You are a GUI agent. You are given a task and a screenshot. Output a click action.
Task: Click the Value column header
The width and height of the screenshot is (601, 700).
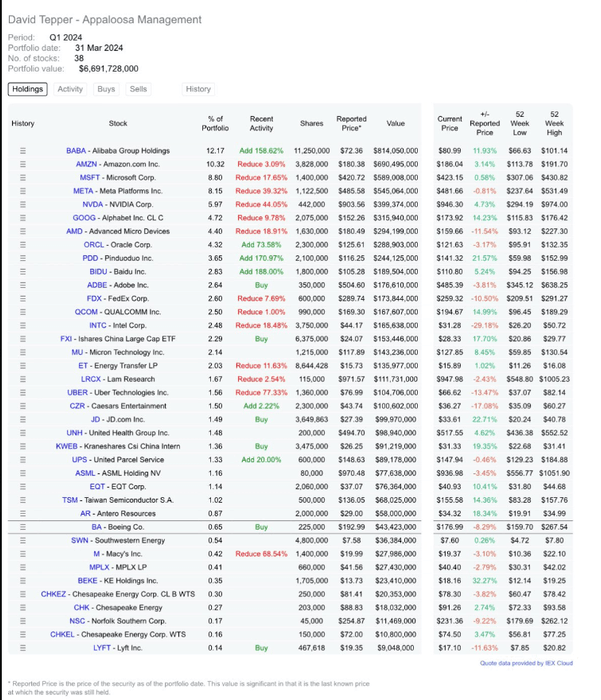(x=396, y=124)
